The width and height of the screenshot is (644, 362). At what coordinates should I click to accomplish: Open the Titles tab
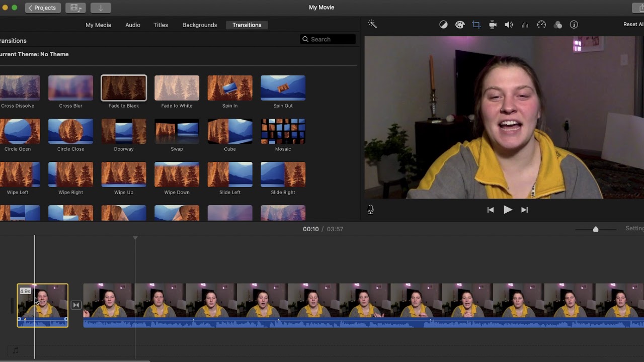160,25
